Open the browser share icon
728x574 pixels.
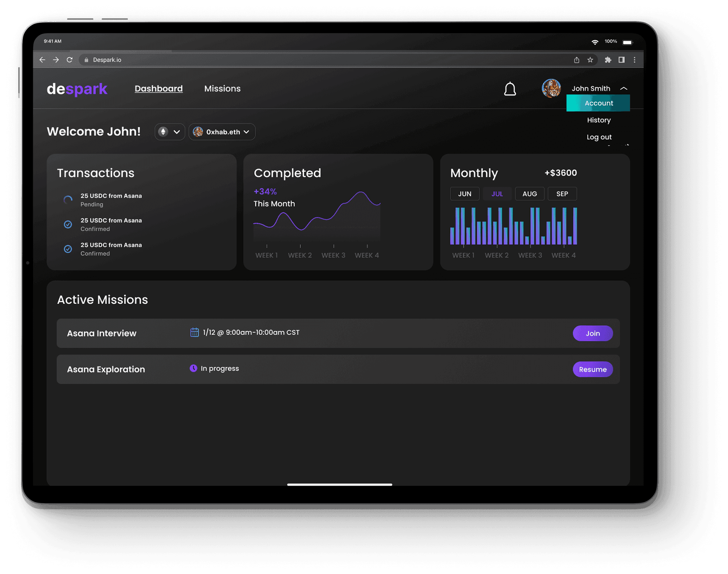(577, 60)
